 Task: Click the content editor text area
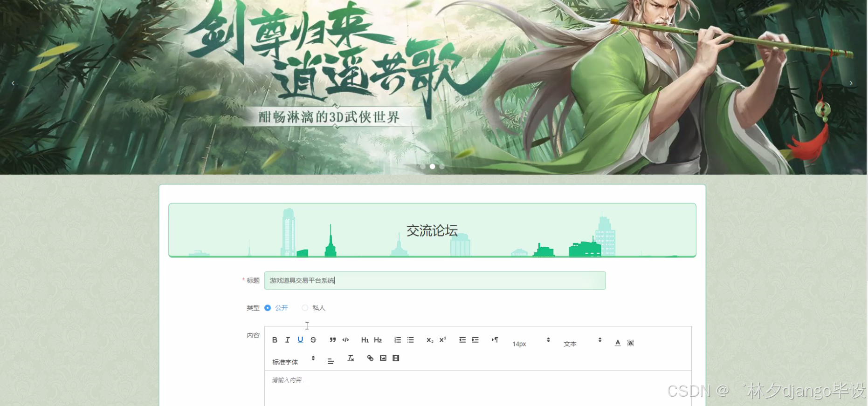point(478,388)
